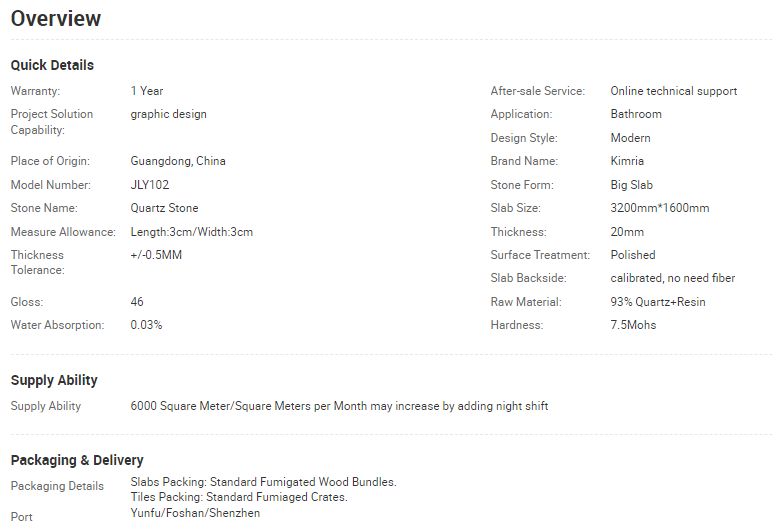Screen dimensions: 774x529
Task: Click the Big Slab stone form value
Action: (633, 185)
